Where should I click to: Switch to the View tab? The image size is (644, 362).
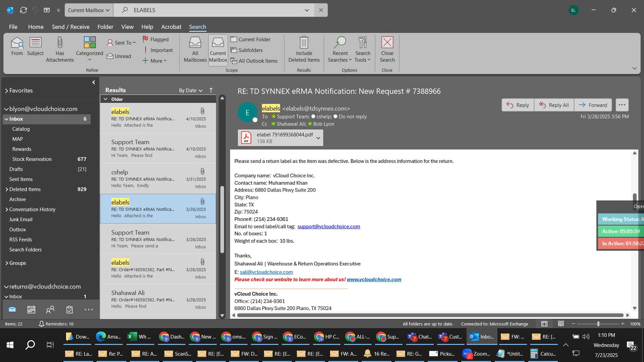[127, 27]
